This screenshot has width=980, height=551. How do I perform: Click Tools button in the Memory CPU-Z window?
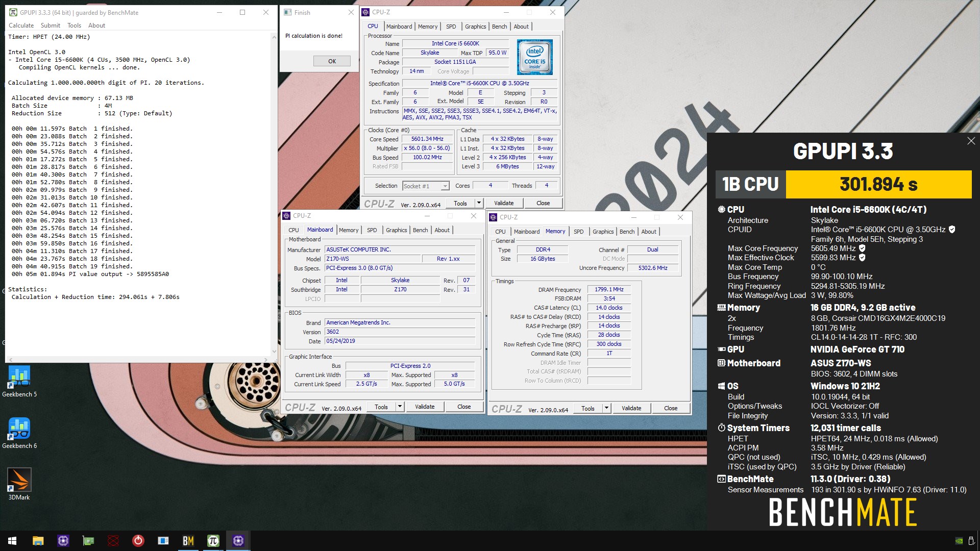(x=588, y=408)
